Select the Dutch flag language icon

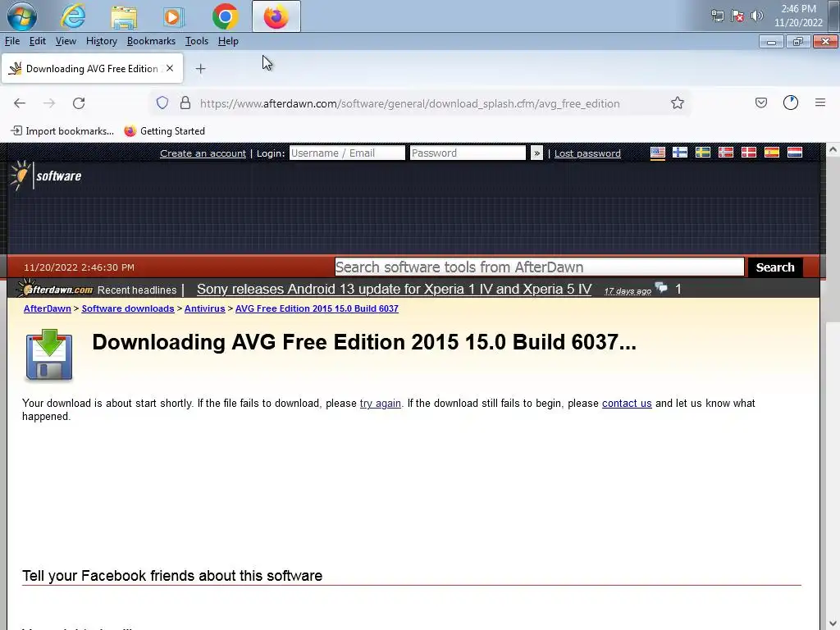coord(794,153)
